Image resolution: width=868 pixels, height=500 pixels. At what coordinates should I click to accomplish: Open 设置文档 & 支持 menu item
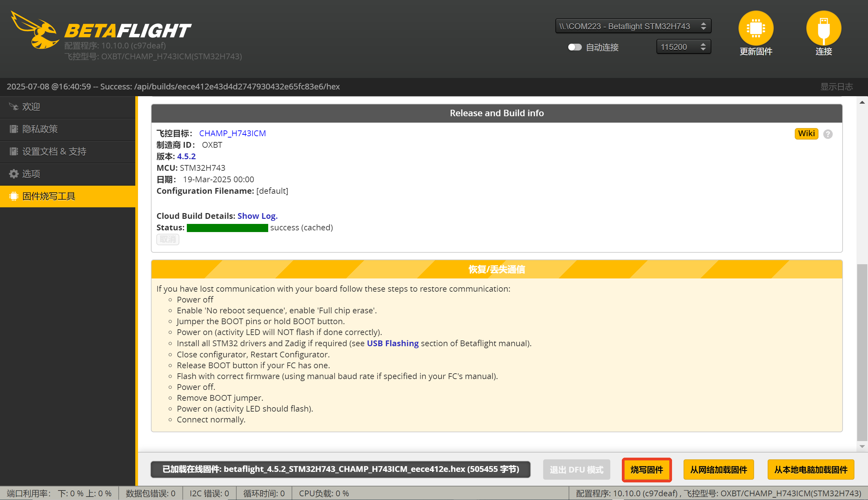(x=54, y=151)
